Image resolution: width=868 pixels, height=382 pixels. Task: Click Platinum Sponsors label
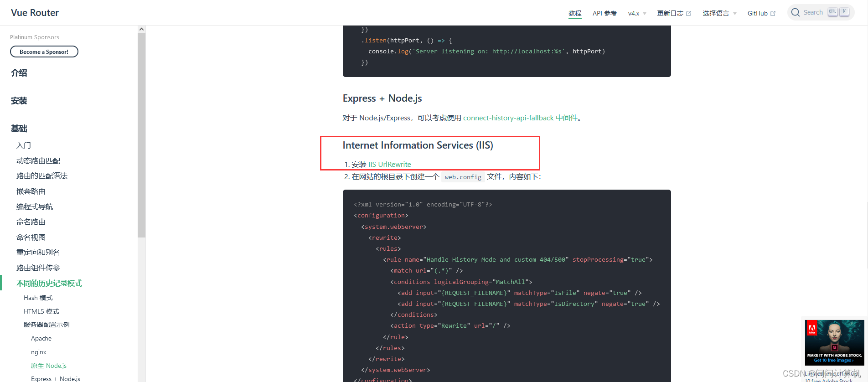point(35,37)
